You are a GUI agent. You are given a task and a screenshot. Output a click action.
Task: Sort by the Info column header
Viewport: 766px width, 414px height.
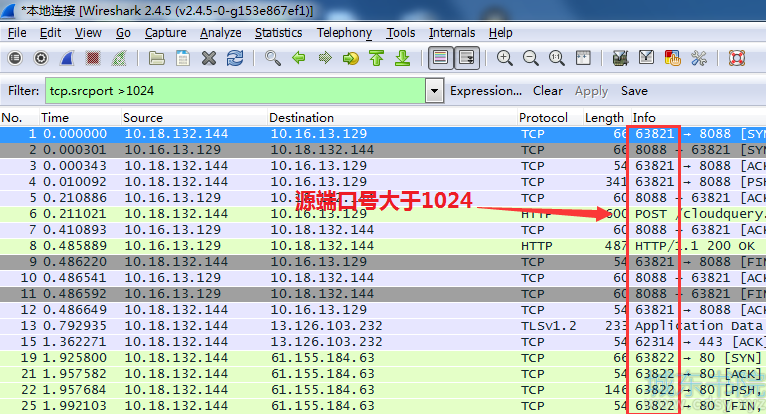tap(698, 118)
